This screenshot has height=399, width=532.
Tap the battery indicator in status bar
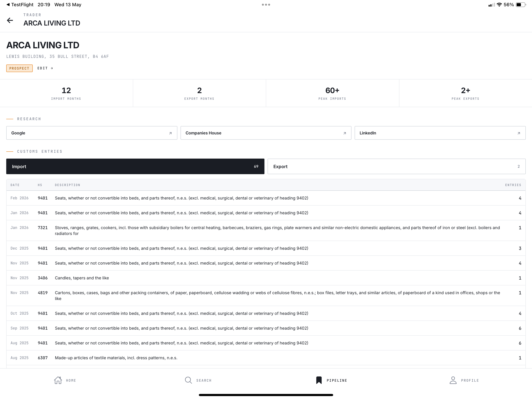[x=521, y=4]
